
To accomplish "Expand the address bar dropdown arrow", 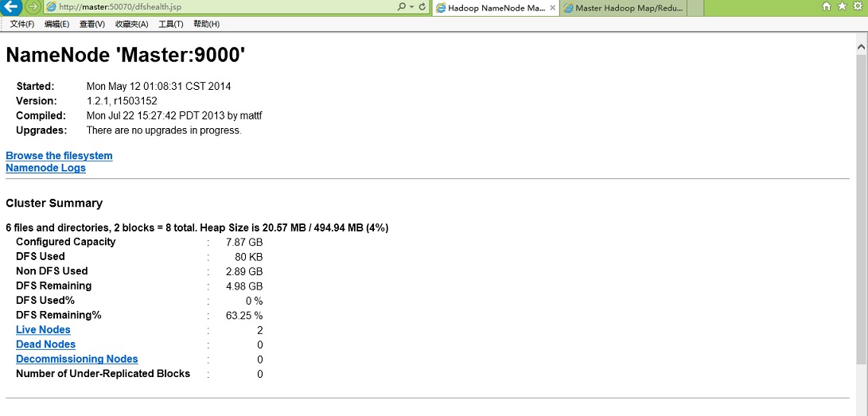I will tap(411, 7).
